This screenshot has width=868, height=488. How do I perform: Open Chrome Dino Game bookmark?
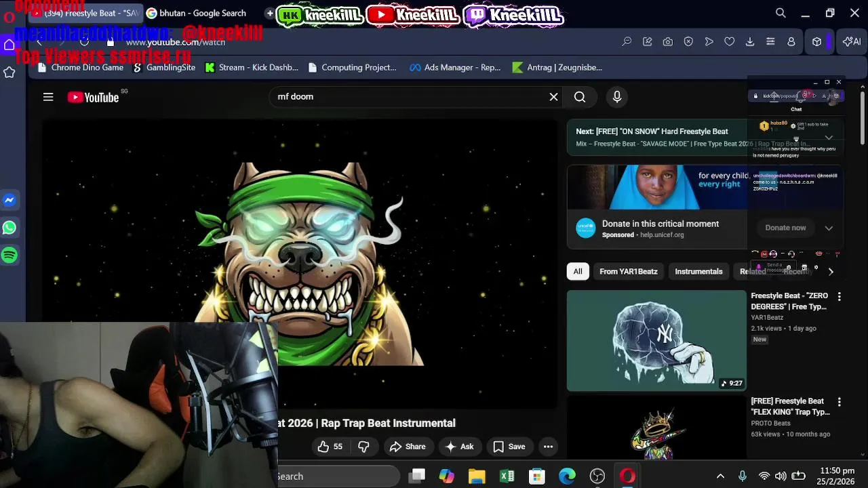point(81,68)
